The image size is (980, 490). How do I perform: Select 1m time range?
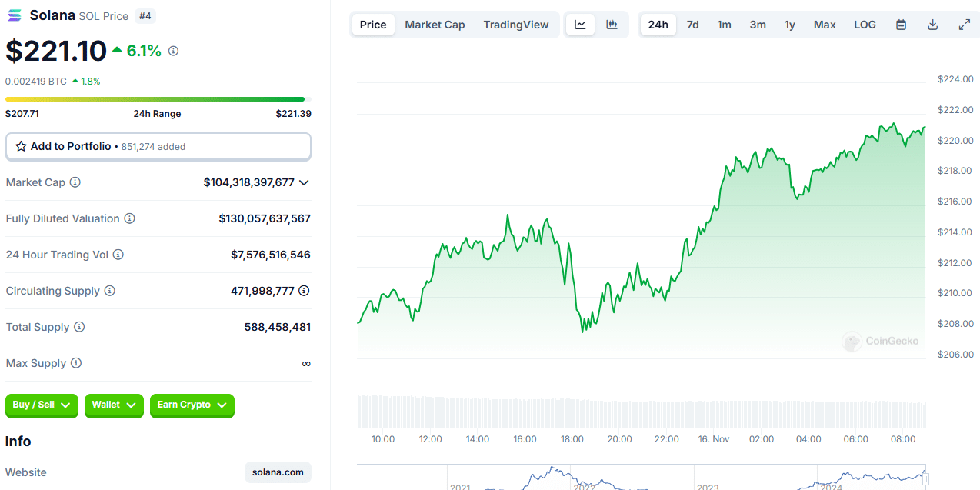click(725, 25)
